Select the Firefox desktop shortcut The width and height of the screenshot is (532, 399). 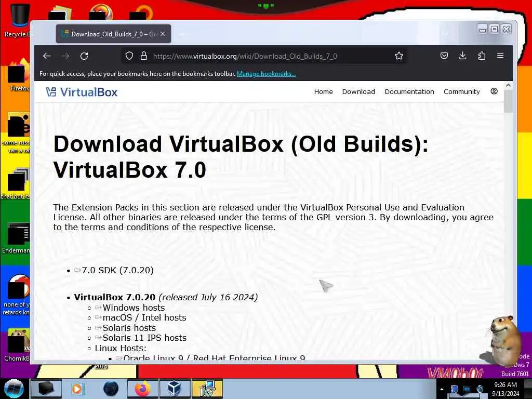click(x=19, y=75)
